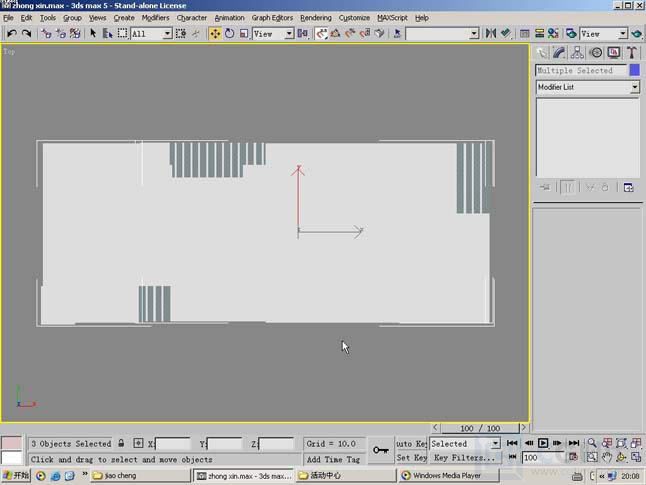Click the blue object color swatch

pos(634,70)
